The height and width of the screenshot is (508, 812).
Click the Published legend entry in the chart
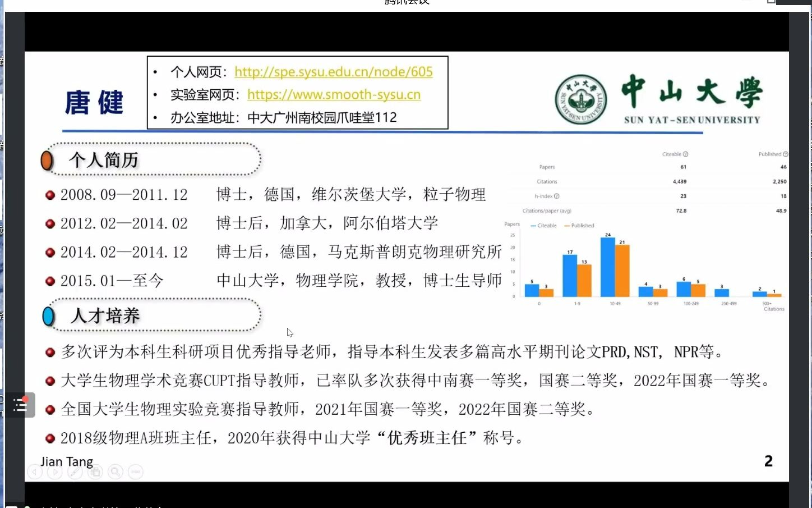tap(579, 226)
